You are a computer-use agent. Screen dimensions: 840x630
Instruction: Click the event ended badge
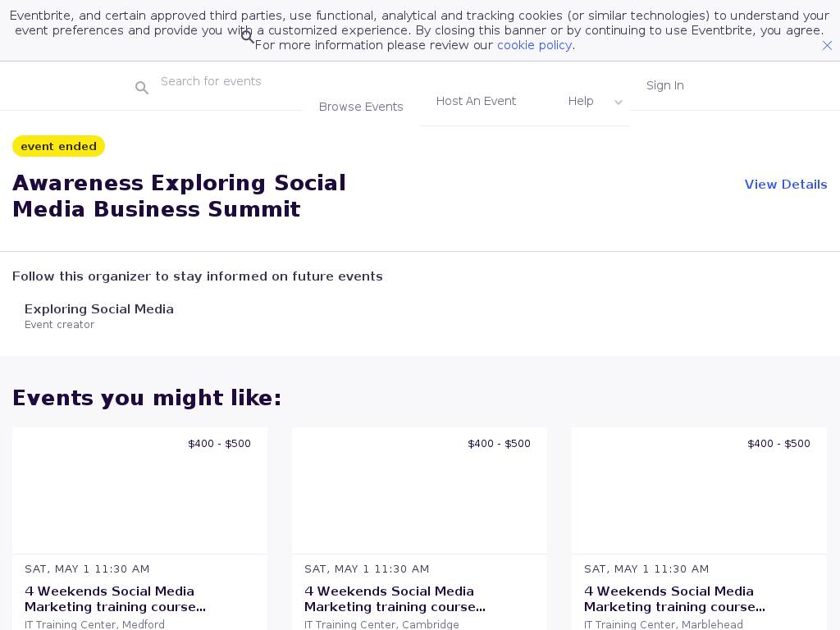pos(58,146)
